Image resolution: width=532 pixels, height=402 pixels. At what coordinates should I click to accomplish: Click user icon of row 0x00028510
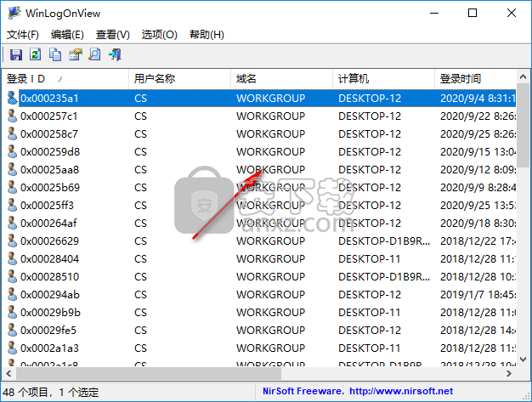tap(12, 276)
